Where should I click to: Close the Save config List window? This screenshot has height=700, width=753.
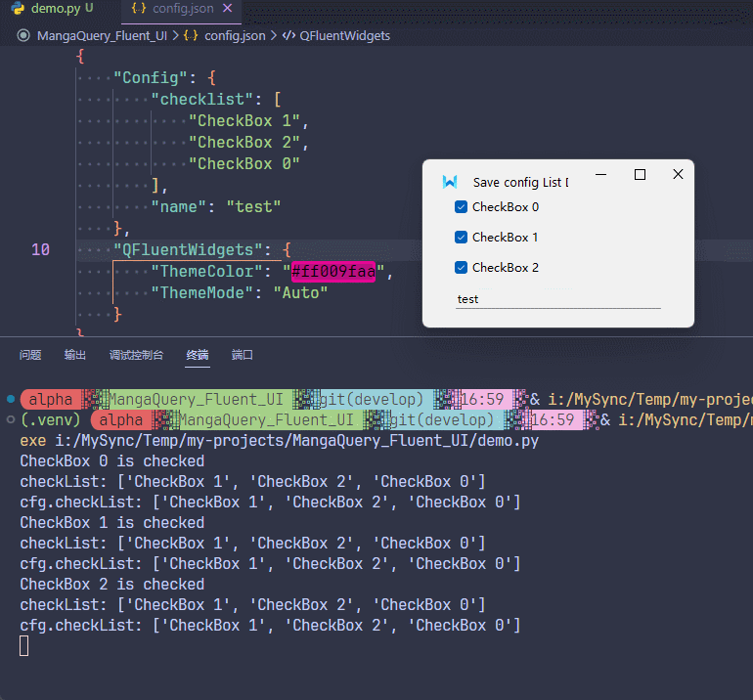coord(678,175)
